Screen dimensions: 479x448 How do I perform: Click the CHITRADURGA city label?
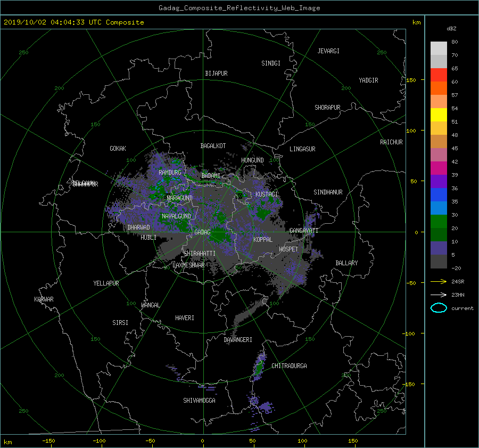click(290, 366)
